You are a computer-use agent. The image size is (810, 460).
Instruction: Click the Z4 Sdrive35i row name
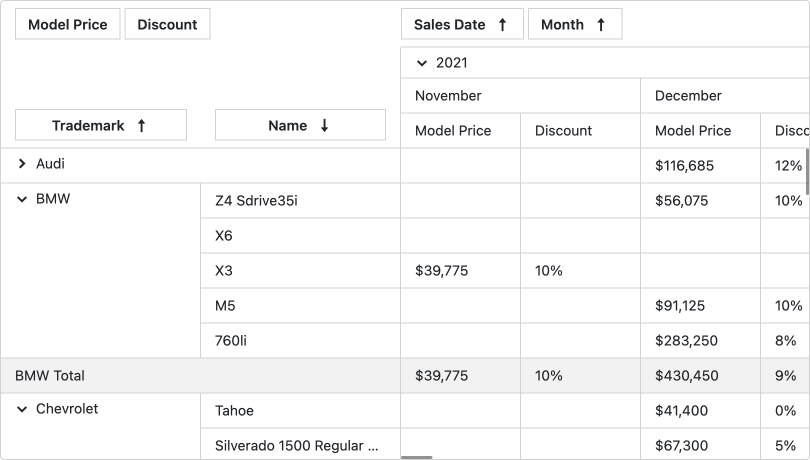click(256, 201)
